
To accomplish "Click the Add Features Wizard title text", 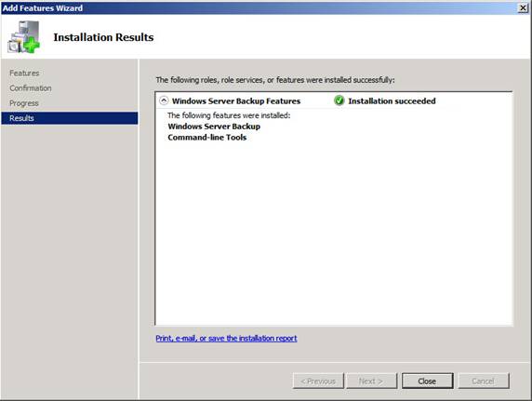I will click(x=43, y=8).
